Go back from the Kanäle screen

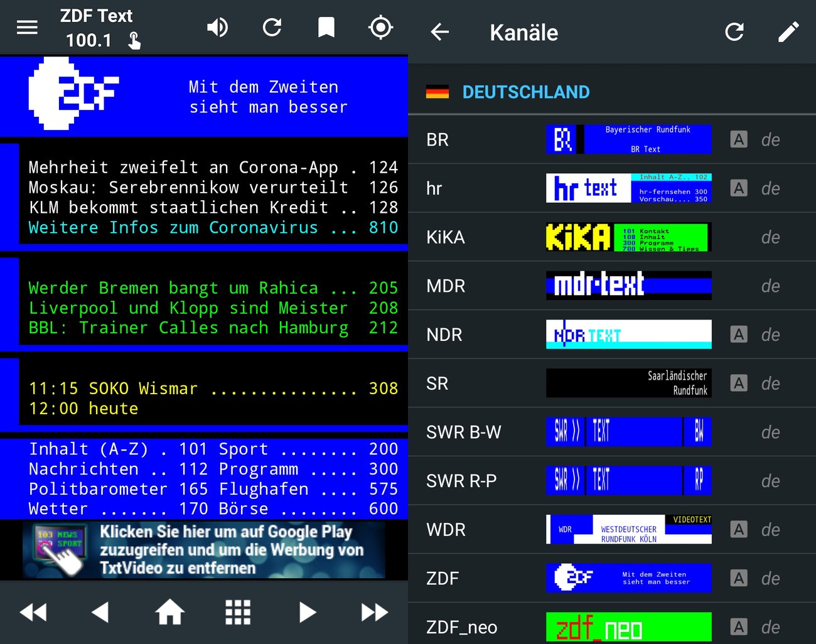pos(439,33)
